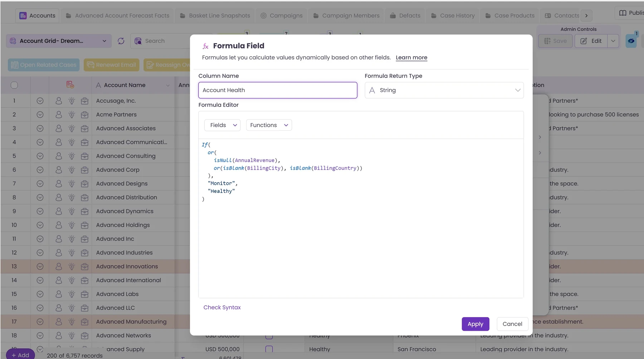This screenshot has width=644, height=359.
Task: Click the Edit button in Admin Controls
Action: (591, 41)
